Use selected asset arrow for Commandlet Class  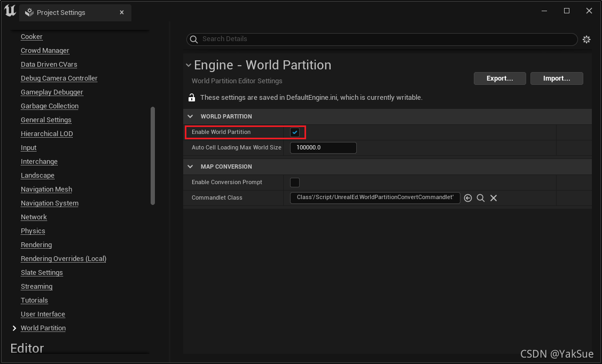click(x=467, y=198)
